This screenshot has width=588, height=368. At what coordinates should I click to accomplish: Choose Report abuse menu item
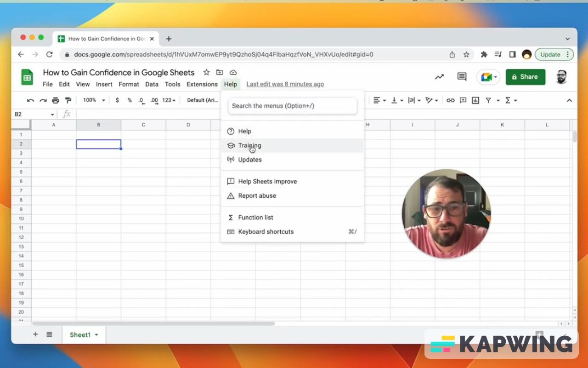(292, 196)
